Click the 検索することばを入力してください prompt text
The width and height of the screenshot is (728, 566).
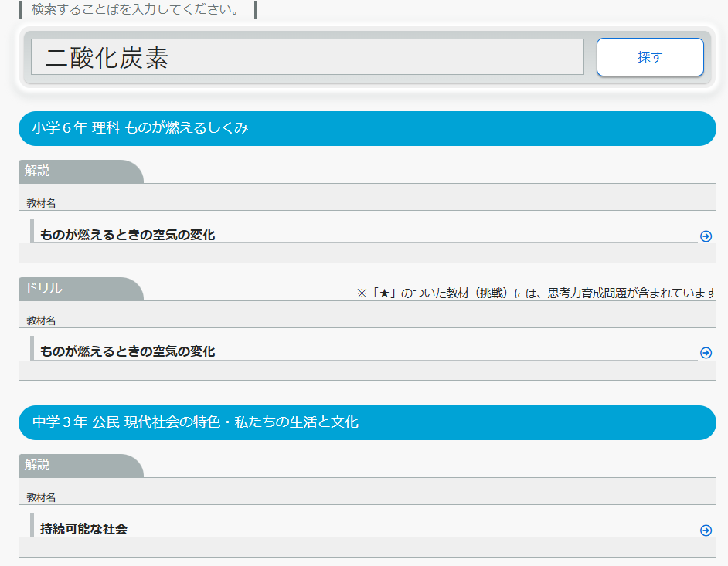click(135, 10)
